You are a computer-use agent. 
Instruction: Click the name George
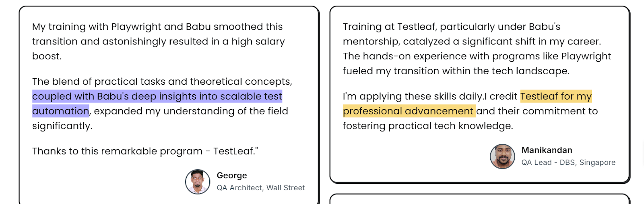click(232, 175)
